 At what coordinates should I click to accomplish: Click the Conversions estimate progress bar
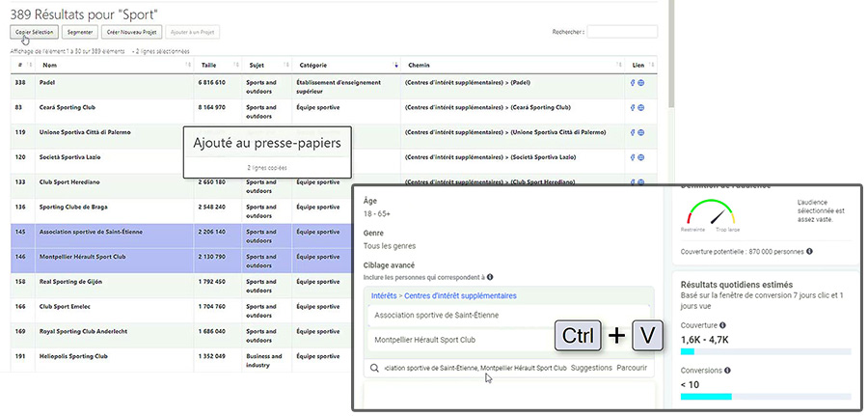(766, 397)
